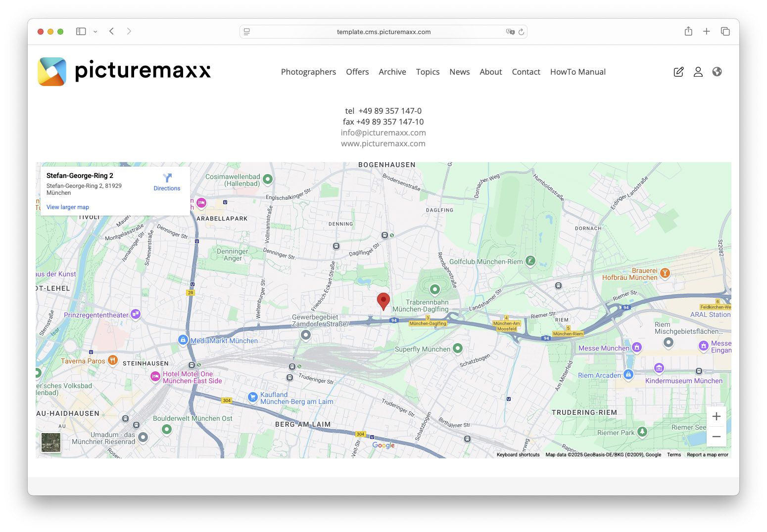
Task: Reload the page with the refresh icon
Action: tap(521, 32)
